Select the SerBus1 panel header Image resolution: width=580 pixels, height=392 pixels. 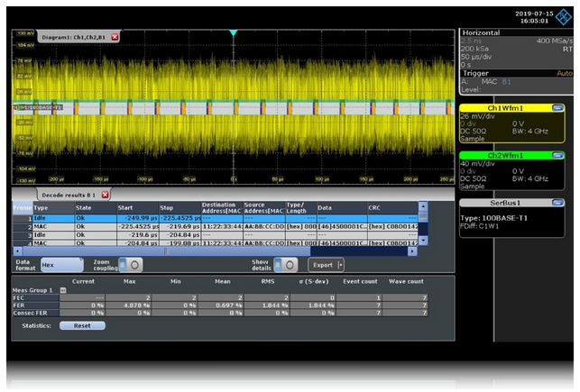[505, 203]
